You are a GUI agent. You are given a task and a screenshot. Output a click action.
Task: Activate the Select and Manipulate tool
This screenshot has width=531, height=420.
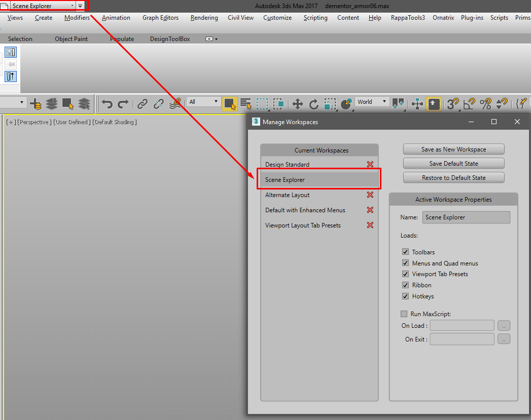[417, 104]
